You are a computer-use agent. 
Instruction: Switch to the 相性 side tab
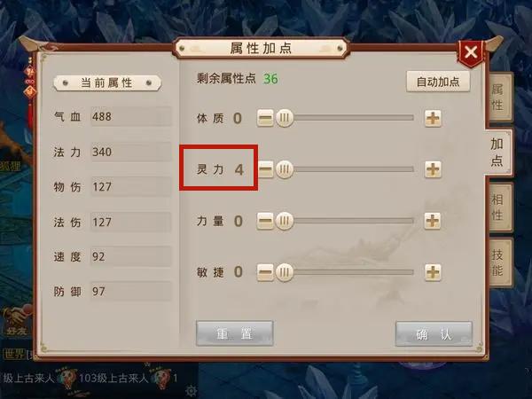[x=497, y=207]
